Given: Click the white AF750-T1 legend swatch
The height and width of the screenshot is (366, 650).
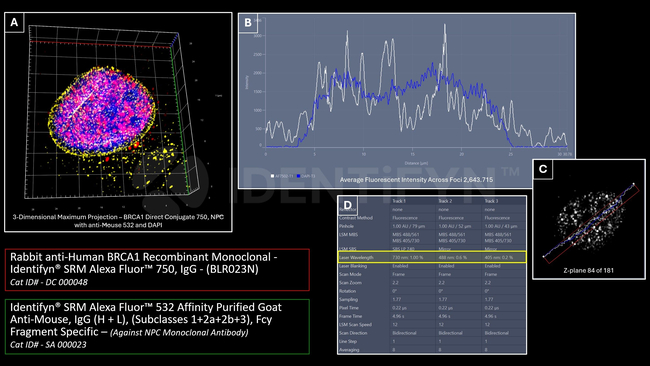Looking at the screenshot, I should pos(272,176).
